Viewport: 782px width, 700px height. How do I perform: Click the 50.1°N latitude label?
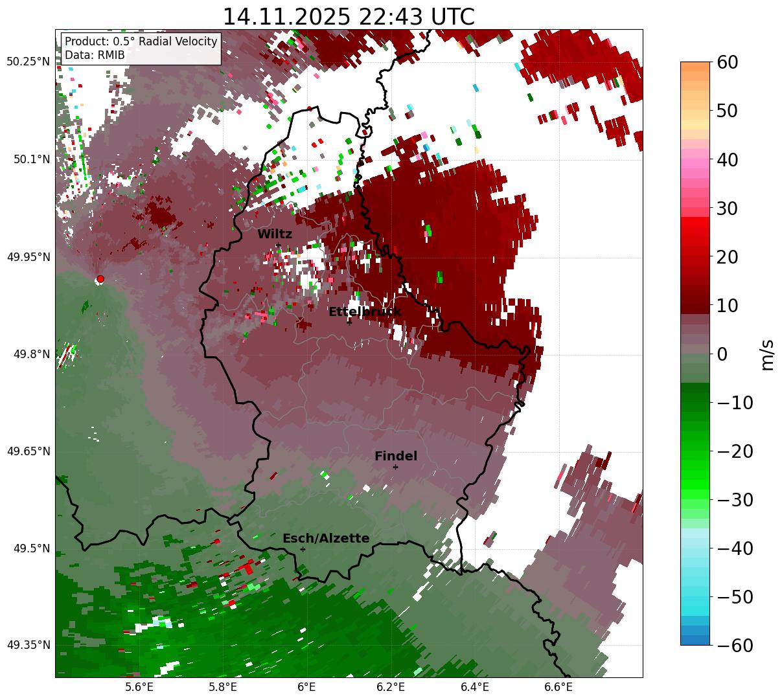tap(31, 159)
